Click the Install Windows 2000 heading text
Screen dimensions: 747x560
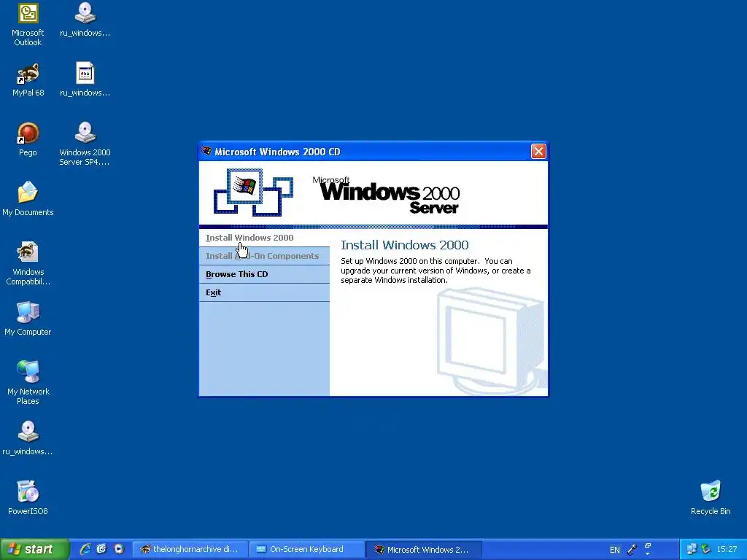click(404, 245)
